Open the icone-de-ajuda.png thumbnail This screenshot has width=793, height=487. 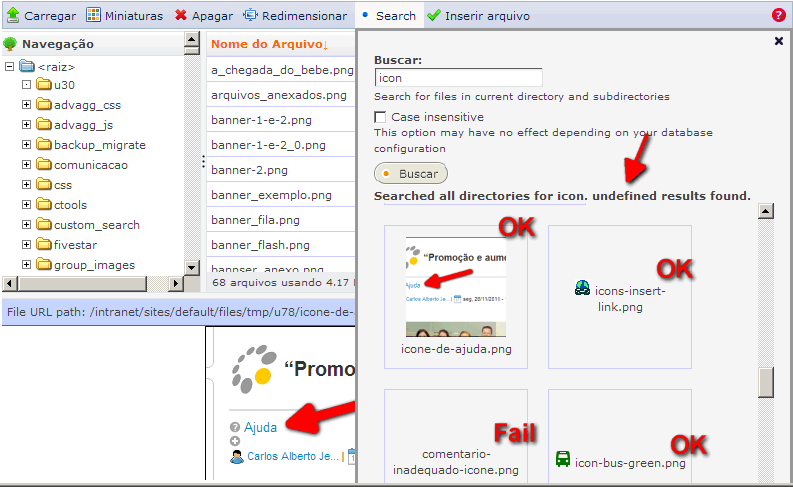[x=456, y=287]
